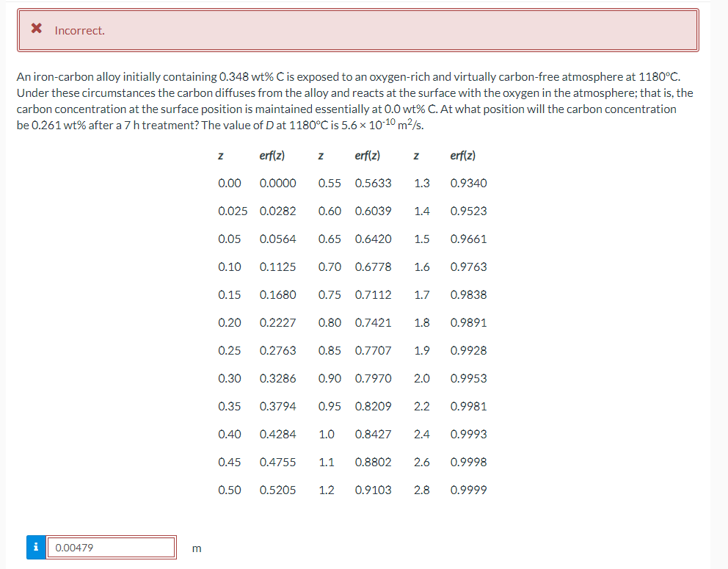Click table value 0.7707
Image resolution: width=728 pixels, height=569 pixels.
point(374,350)
